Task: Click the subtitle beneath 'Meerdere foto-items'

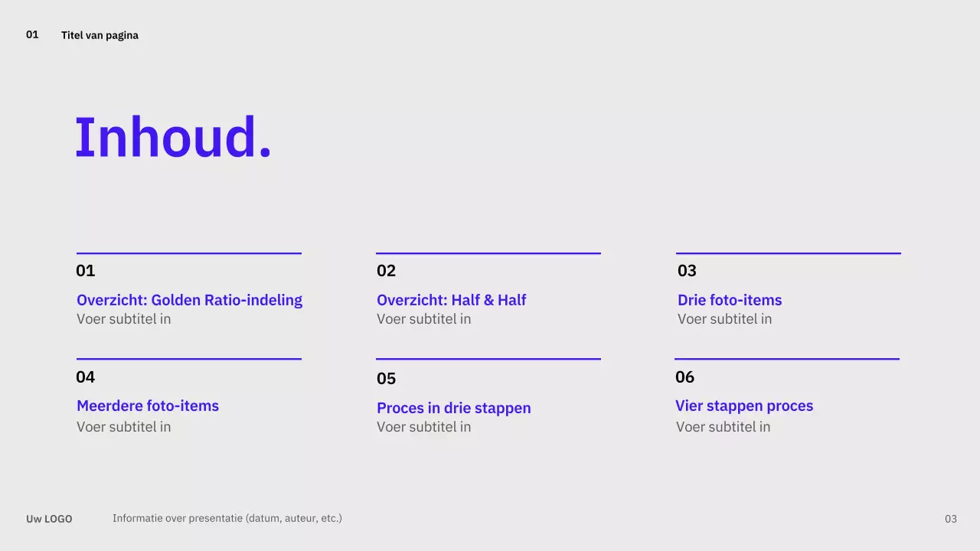Action: tap(123, 427)
